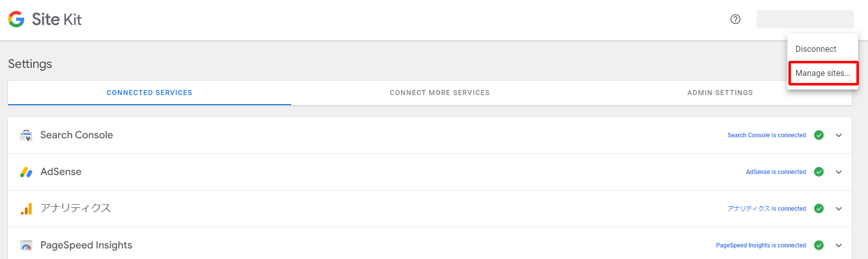Switch to Connect More Services tab
868x259 pixels.
pos(439,93)
